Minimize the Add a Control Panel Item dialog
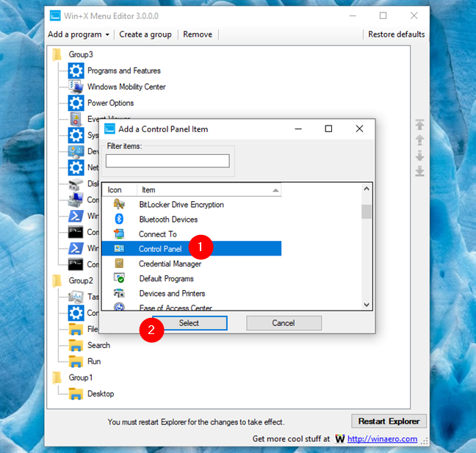The height and width of the screenshot is (453, 476). click(x=298, y=128)
